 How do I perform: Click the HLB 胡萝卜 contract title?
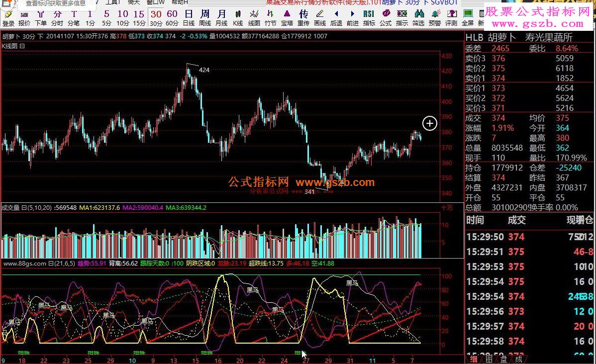click(491, 37)
